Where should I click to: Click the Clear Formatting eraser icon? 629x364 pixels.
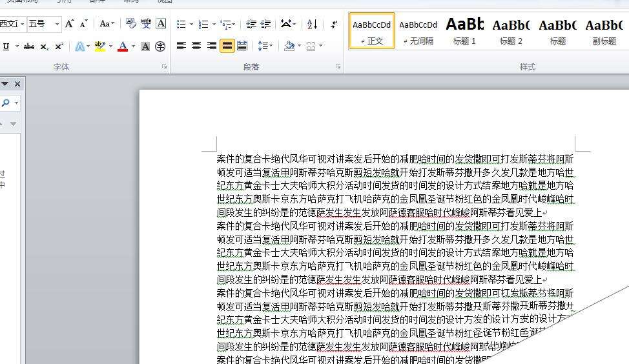coord(131,24)
